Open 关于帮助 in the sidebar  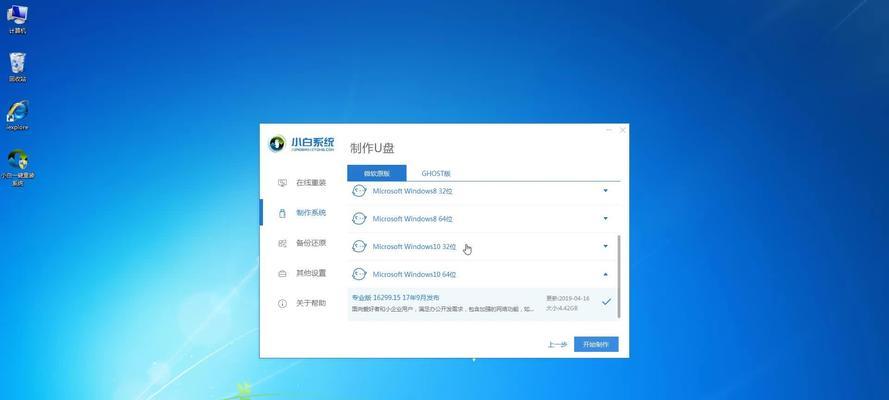point(303,303)
